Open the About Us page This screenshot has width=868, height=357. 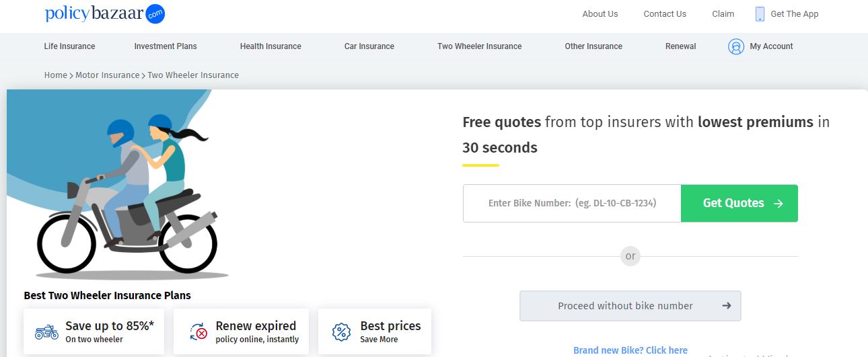pos(600,14)
